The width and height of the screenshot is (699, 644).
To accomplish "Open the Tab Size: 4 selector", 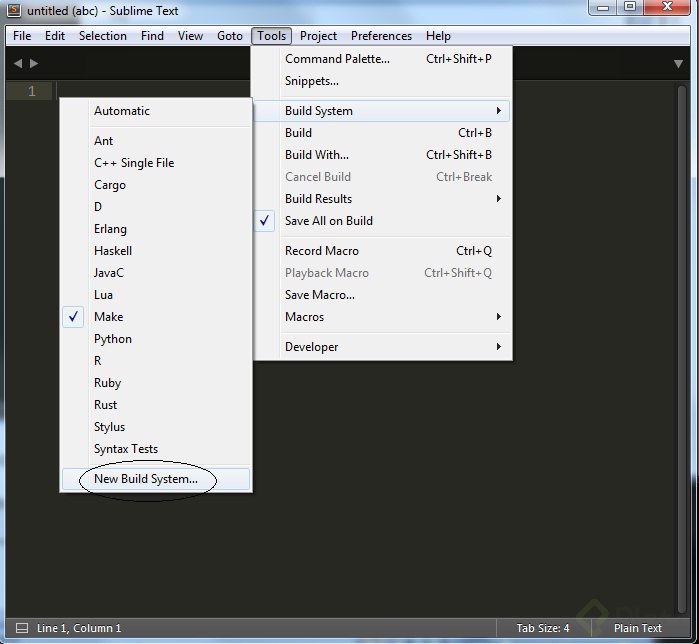I will [543, 628].
